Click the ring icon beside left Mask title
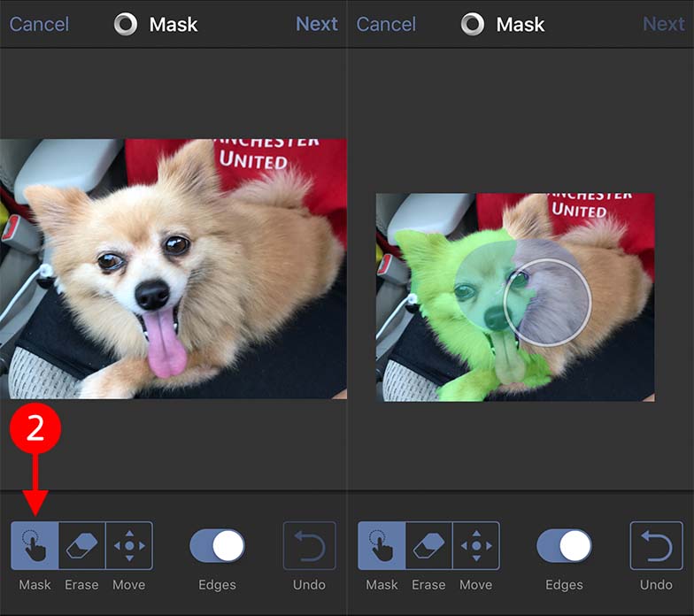Viewport: 694px width, 616px height. click(x=127, y=24)
